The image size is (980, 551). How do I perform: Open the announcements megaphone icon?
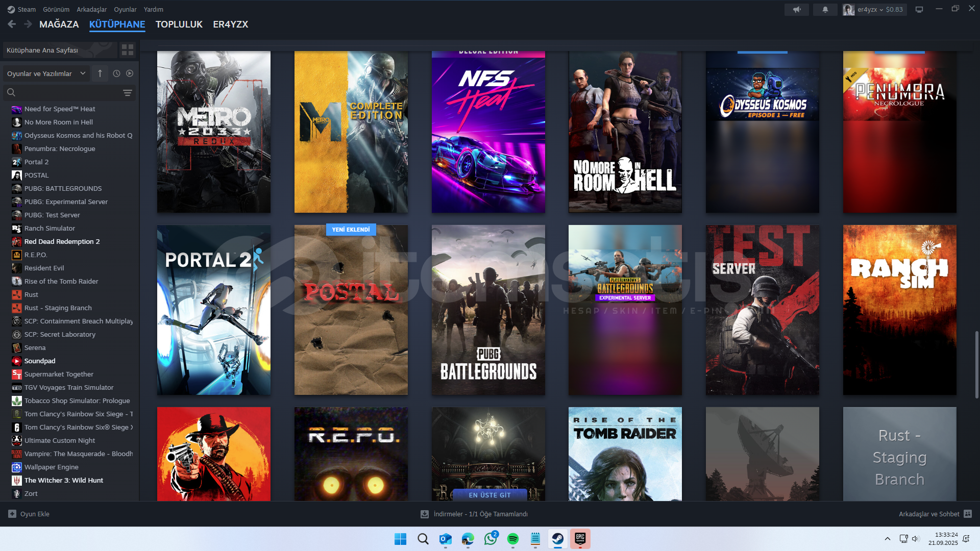click(x=797, y=9)
